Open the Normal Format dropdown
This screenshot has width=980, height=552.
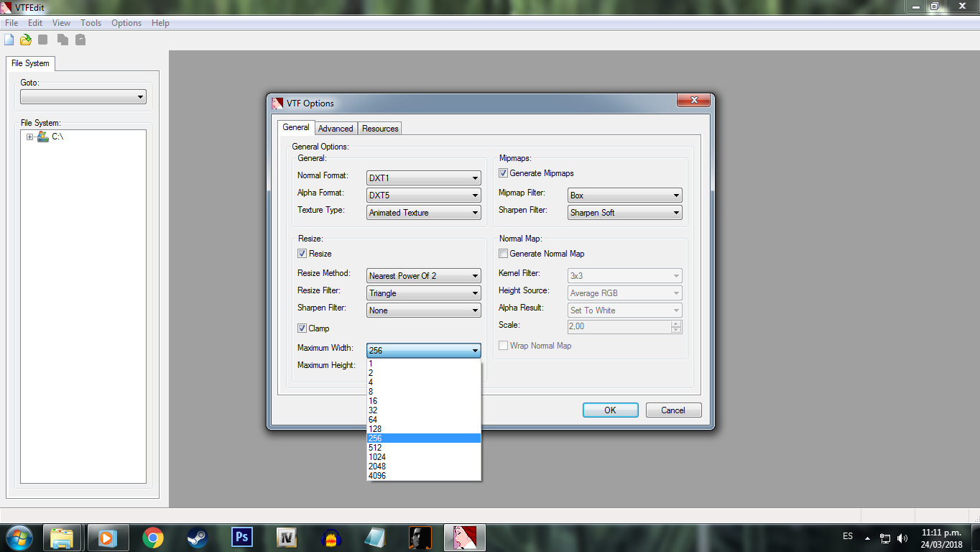point(424,178)
